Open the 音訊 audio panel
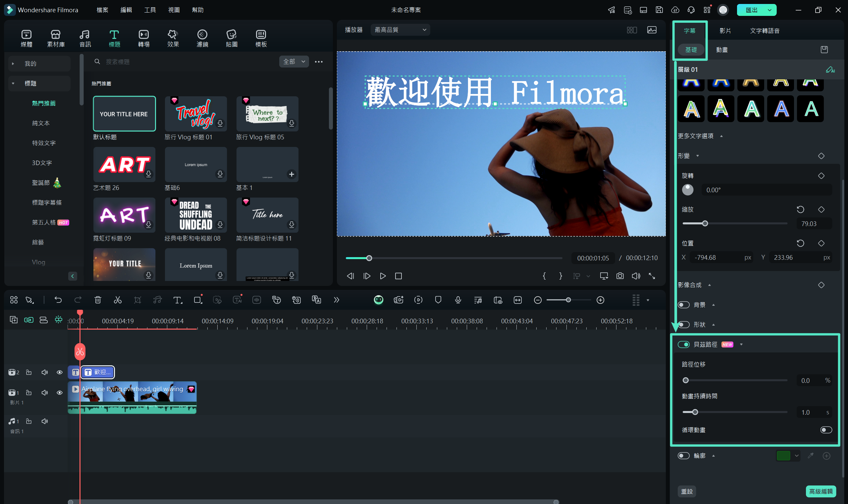This screenshot has height=504, width=848. [x=85, y=38]
